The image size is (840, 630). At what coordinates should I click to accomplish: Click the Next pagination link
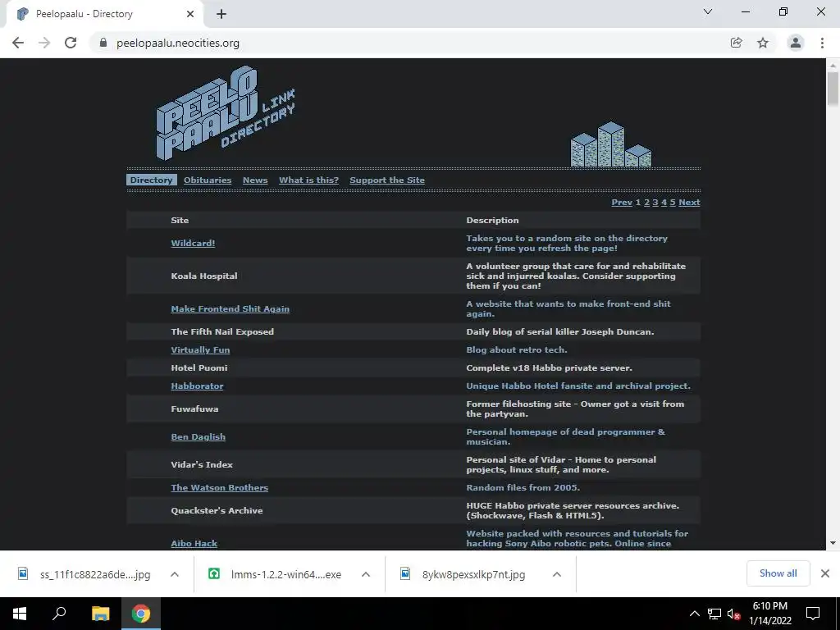[689, 202]
